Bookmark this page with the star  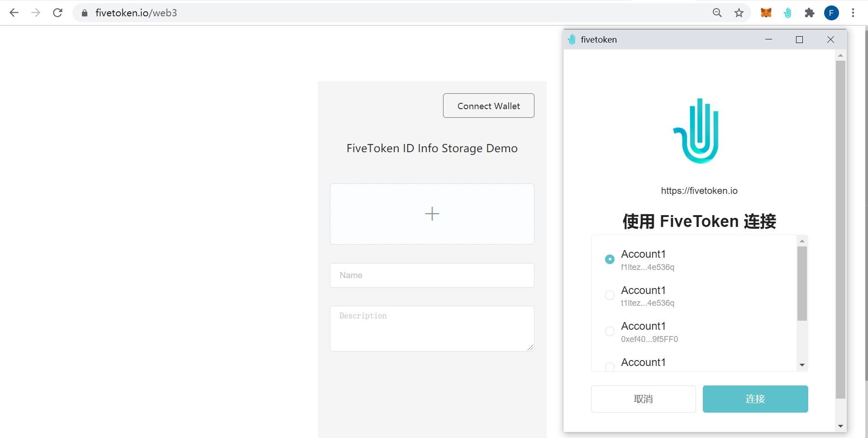click(x=739, y=13)
